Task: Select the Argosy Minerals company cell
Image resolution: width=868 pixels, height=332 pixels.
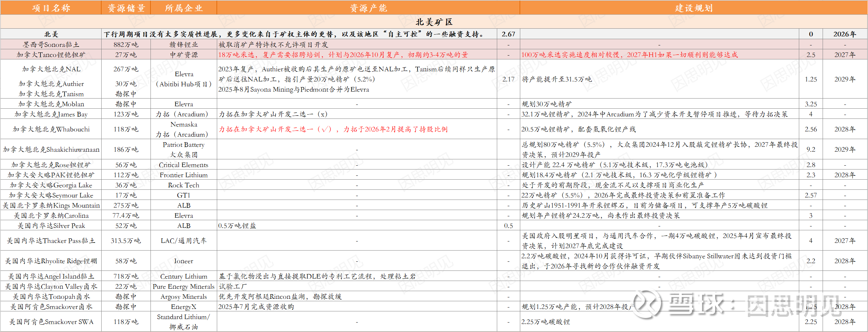Action: (184, 296)
